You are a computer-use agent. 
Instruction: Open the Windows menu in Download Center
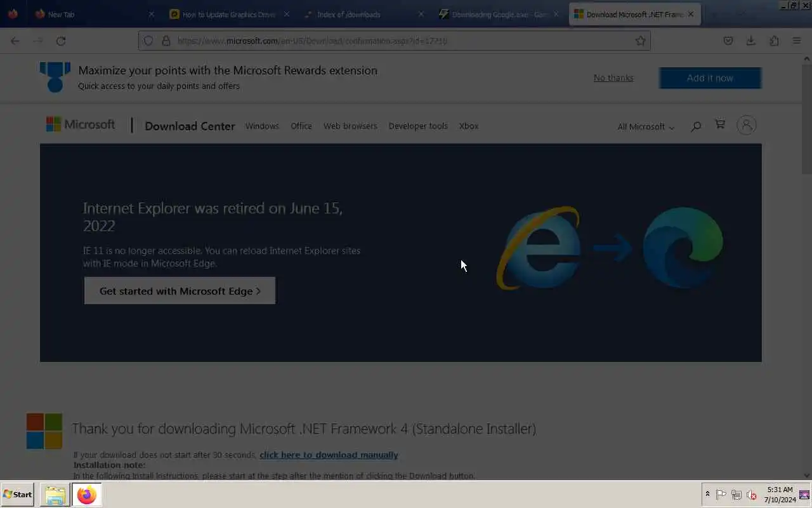[262, 126]
